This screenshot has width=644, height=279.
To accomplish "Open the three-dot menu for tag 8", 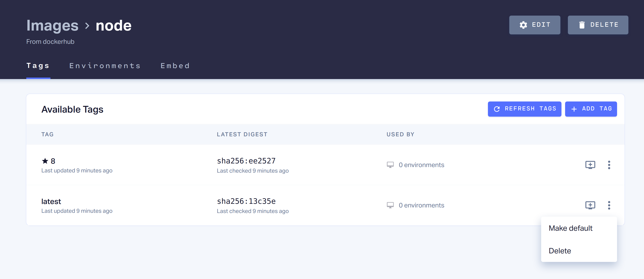I will point(609,165).
